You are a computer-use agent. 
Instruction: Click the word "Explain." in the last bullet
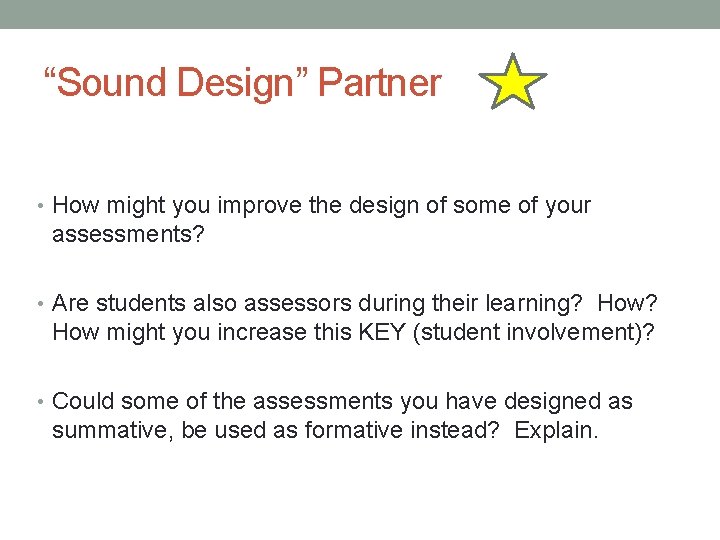(554, 431)
